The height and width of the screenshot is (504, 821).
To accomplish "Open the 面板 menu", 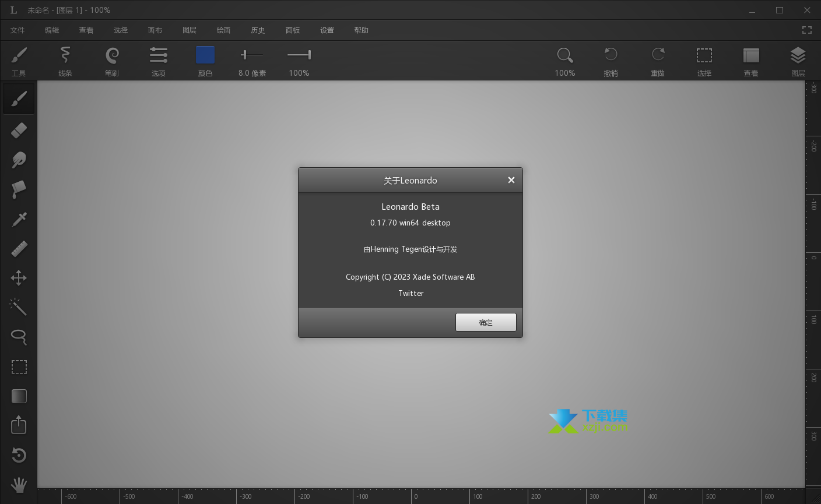I will pos(293,30).
